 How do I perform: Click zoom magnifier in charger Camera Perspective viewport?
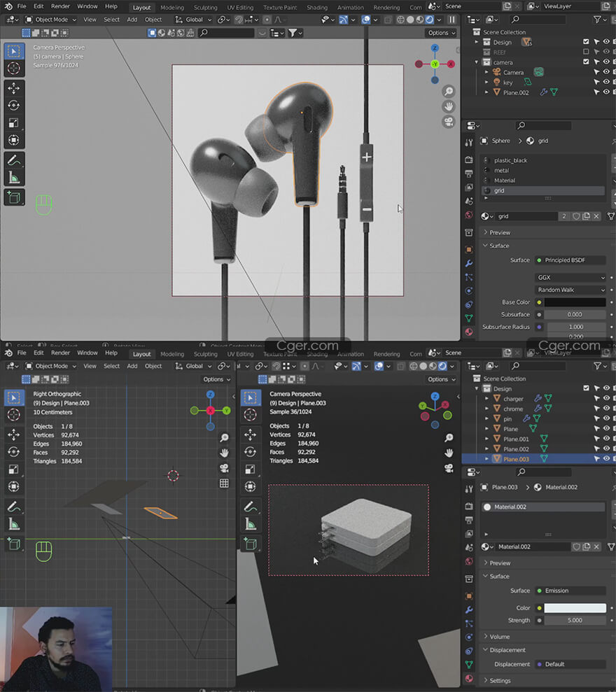tap(449, 438)
